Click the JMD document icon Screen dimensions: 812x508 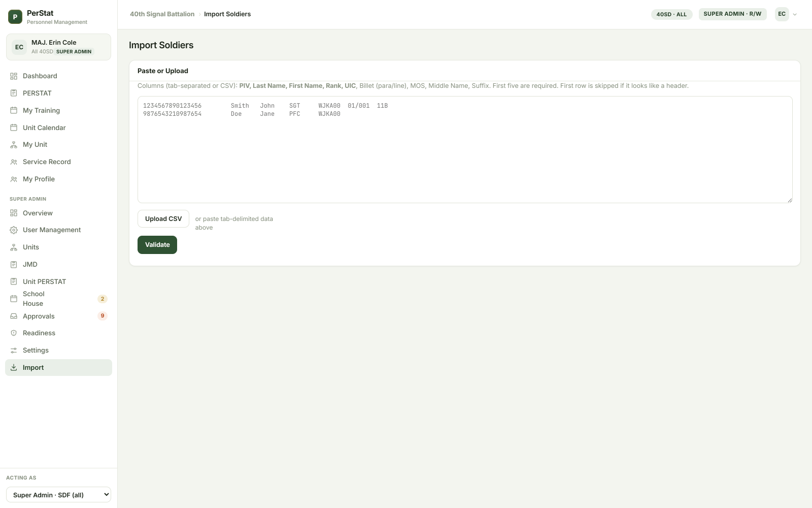pyautogui.click(x=14, y=265)
